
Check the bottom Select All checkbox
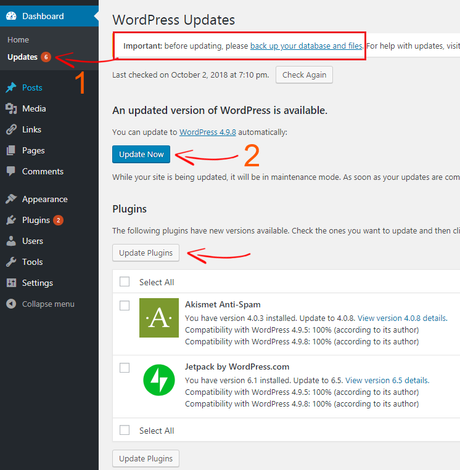tap(125, 430)
